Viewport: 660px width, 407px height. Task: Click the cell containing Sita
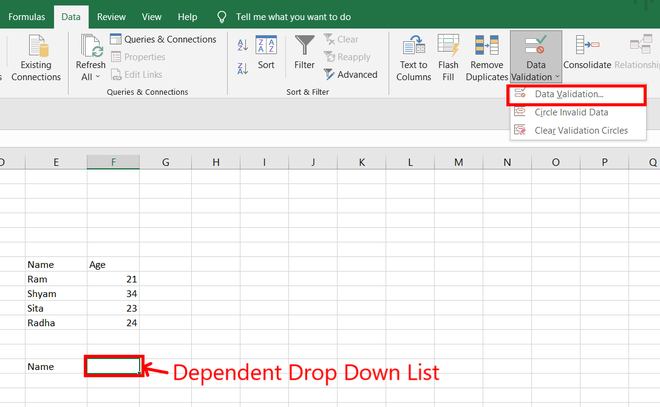56,308
